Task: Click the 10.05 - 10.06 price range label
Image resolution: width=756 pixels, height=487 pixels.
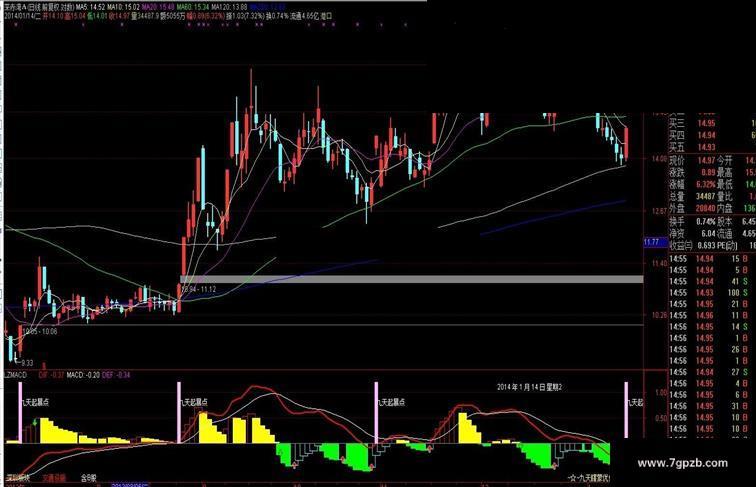Action: [x=40, y=331]
